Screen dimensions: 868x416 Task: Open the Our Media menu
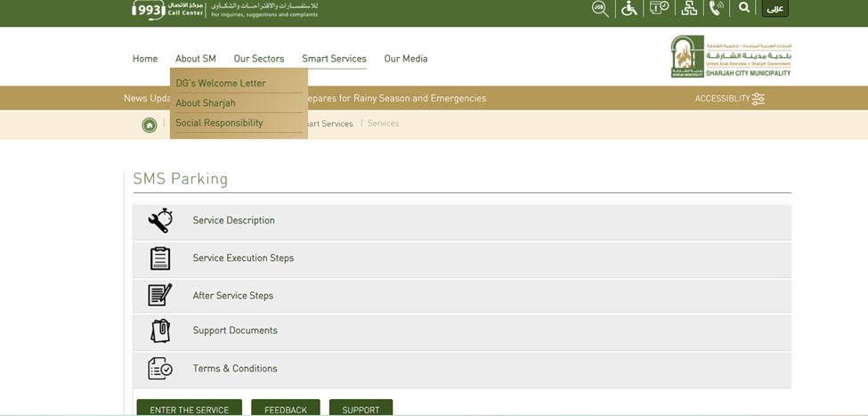(406, 59)
